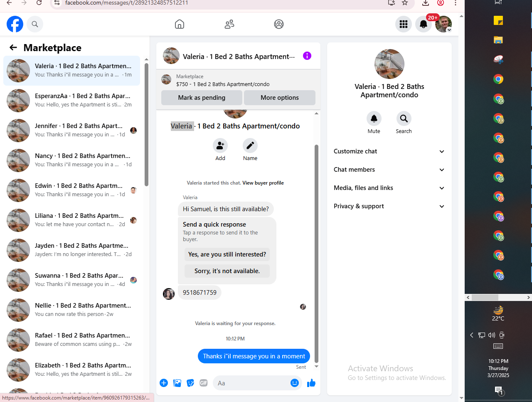
Task: Open Edwin conversation
Action: tap(71, 190)
